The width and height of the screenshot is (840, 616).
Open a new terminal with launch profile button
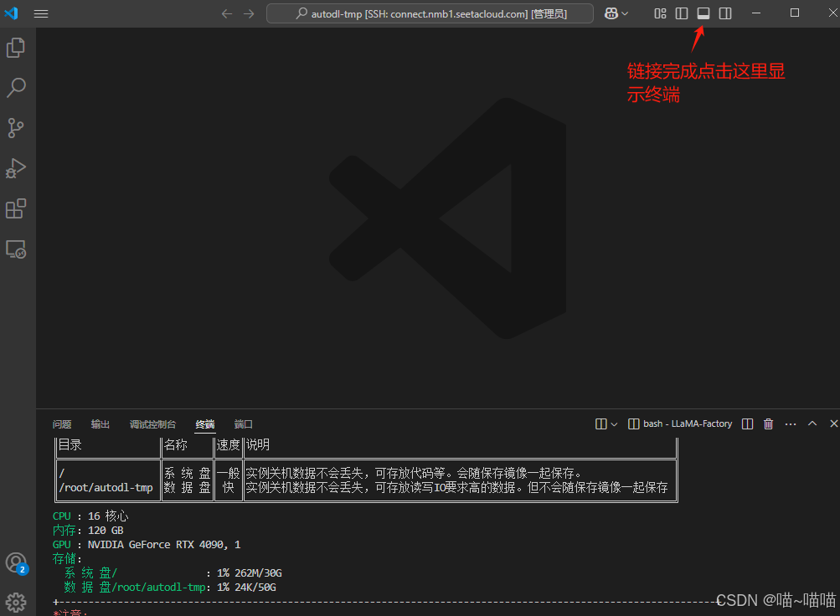click(x=601, y=423)
